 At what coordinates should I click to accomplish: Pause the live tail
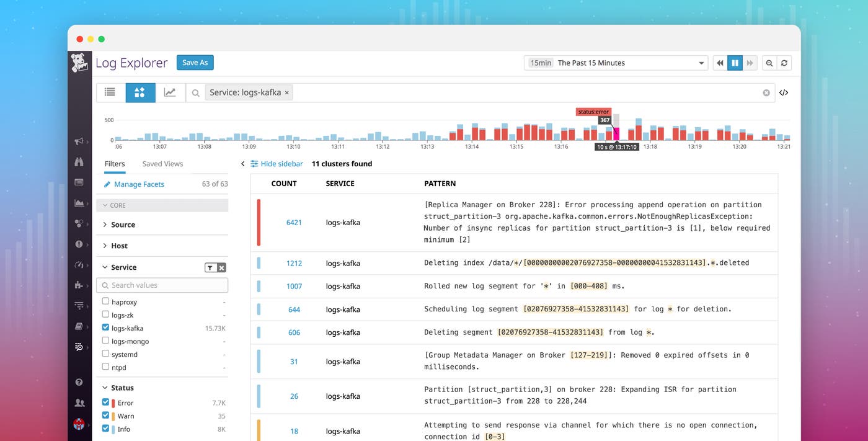point(735,63)
